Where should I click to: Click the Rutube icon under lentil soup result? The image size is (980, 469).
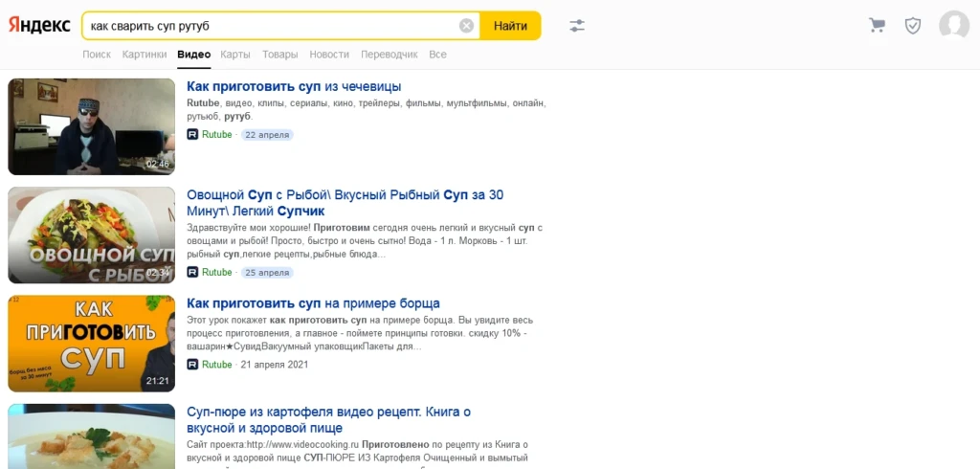[x=192, y=134]
